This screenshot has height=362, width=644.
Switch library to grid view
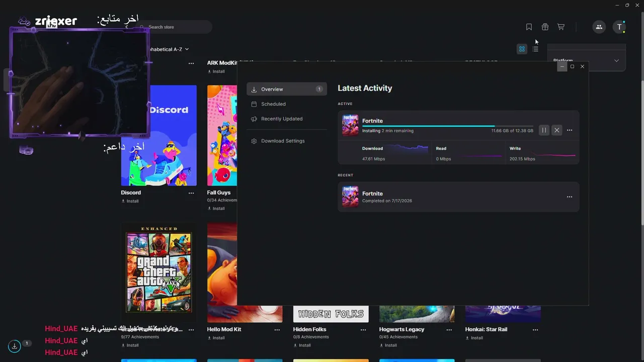[x=522, y=49]
